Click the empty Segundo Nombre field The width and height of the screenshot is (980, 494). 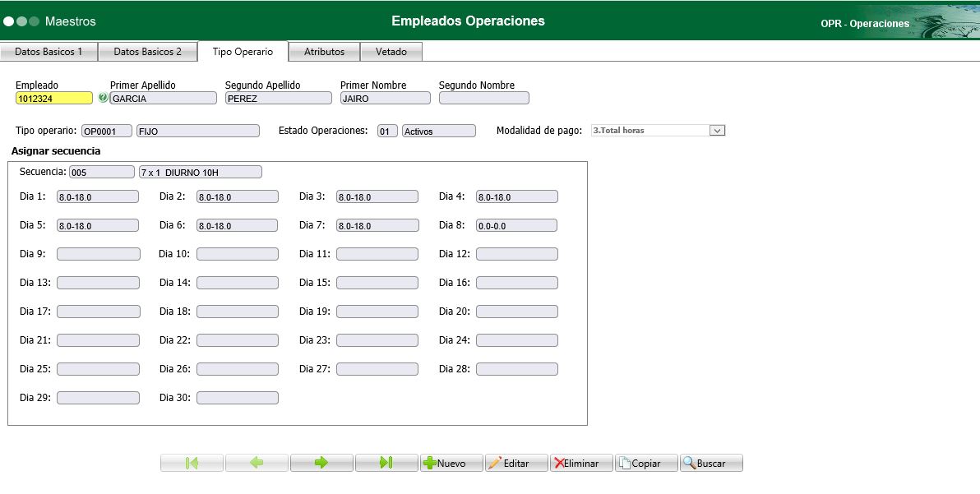(484, 98)
